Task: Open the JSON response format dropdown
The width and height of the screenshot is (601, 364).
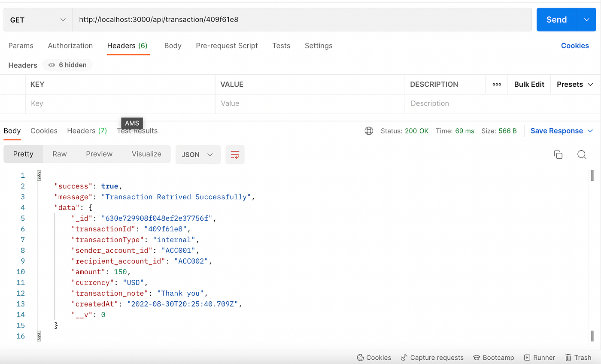Action: [198, 154]
